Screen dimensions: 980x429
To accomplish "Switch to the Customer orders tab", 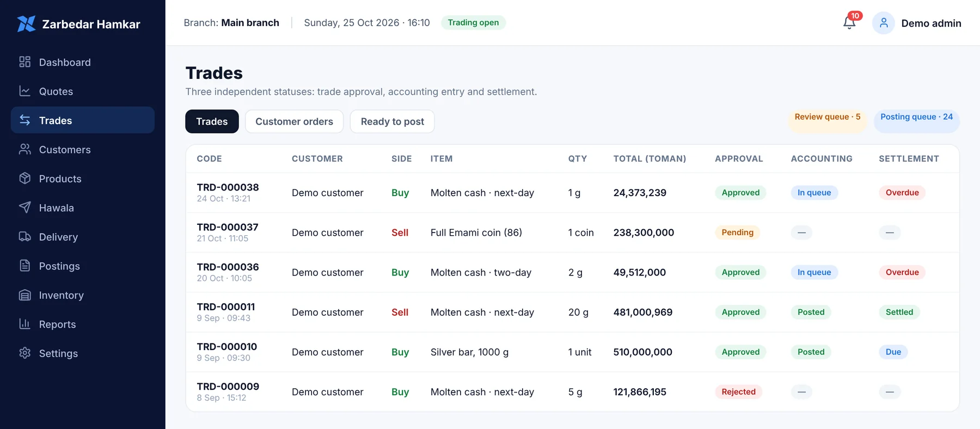I will (294, 121).
